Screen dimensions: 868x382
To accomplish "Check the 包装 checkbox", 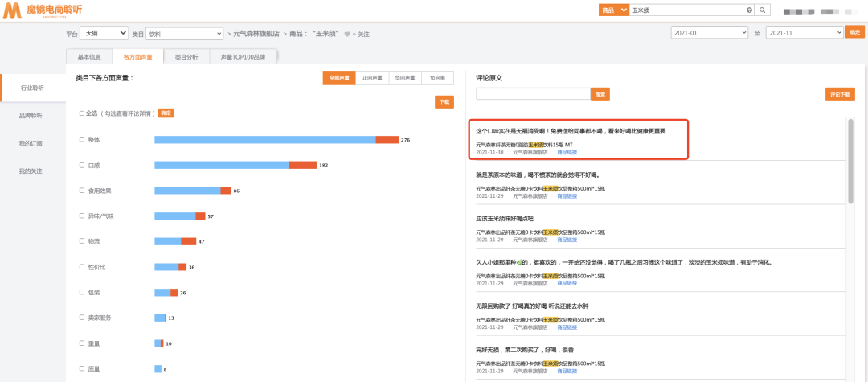I will (x=82, y=292).
